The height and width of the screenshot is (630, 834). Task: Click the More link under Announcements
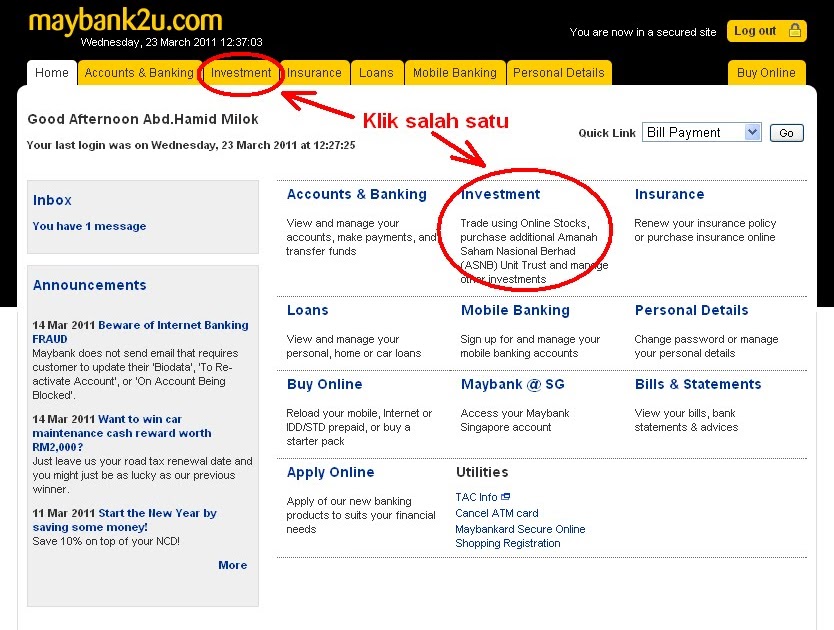click(232, 565)
